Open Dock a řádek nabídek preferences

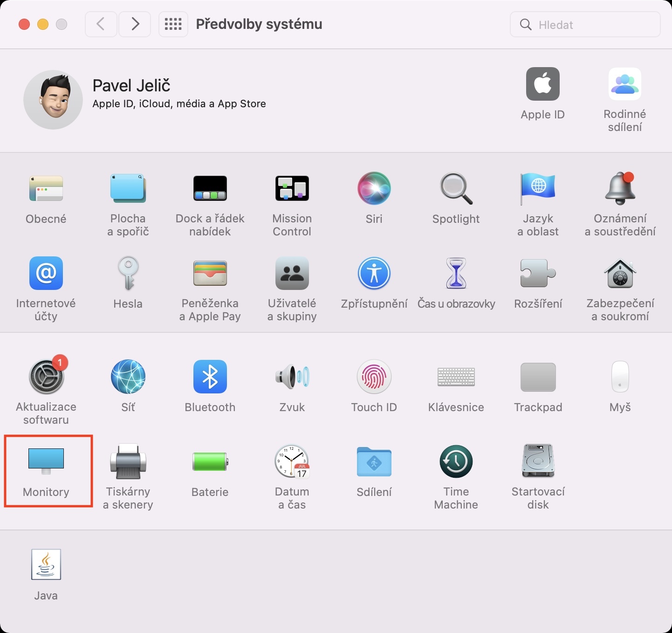tap(210, 189)
